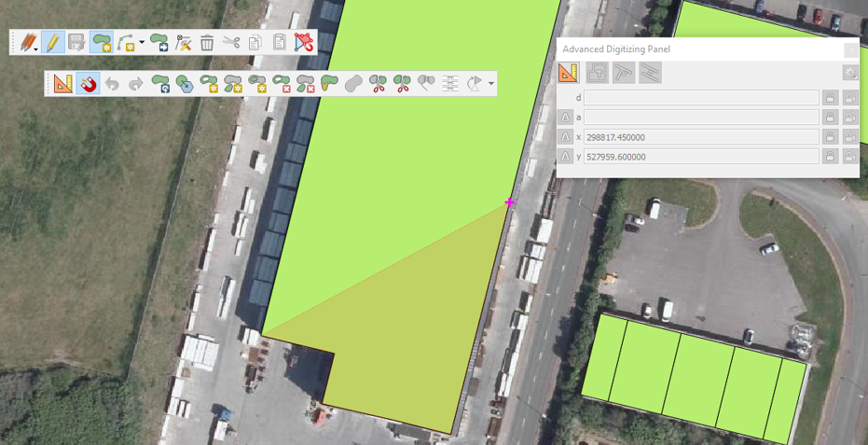Click the angle 'a' input field
Screen dimensions: 868x445
pos(701,117)
